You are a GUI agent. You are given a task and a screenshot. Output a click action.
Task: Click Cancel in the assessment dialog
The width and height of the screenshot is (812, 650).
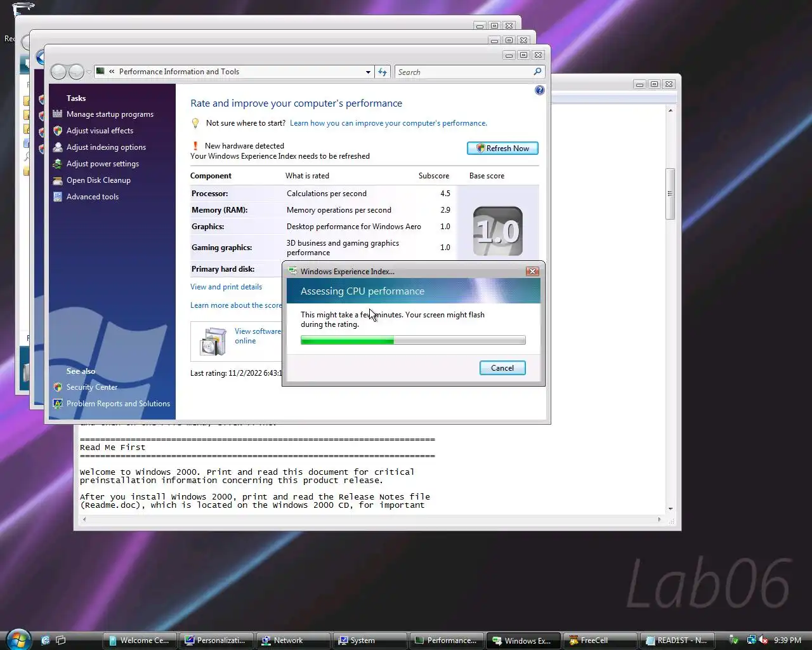502,368
